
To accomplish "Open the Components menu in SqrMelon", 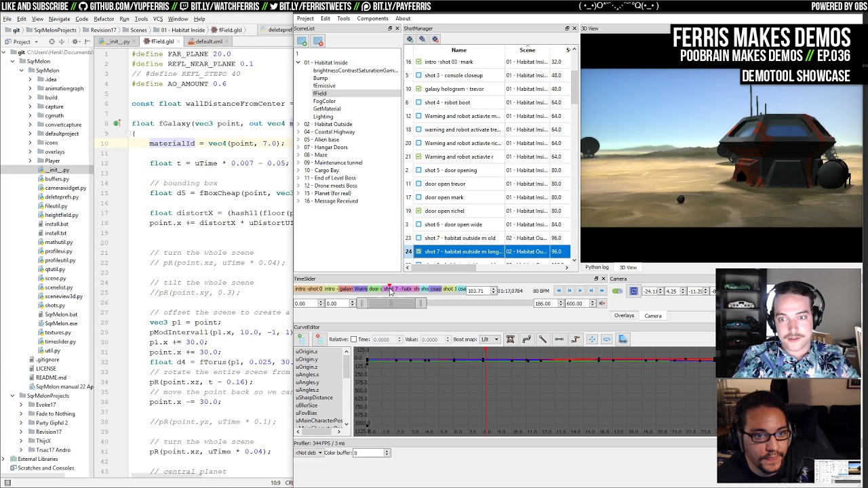I will [x=372, y=18].
